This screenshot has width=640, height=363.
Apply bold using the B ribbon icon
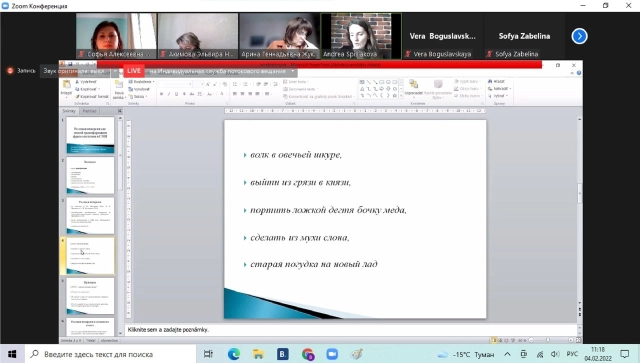[x=162, y=94]
